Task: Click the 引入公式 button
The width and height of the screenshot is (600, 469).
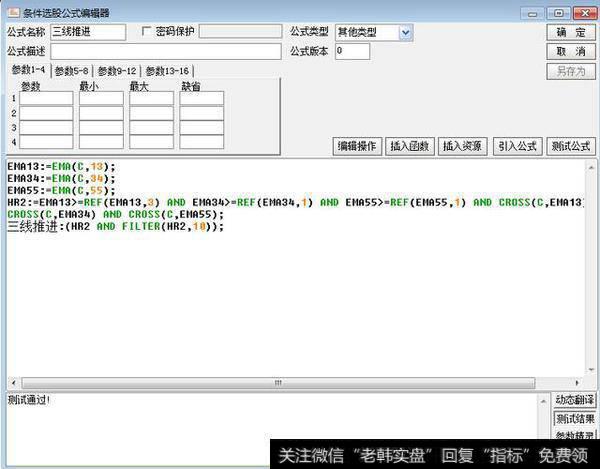Action: (518, 146)
